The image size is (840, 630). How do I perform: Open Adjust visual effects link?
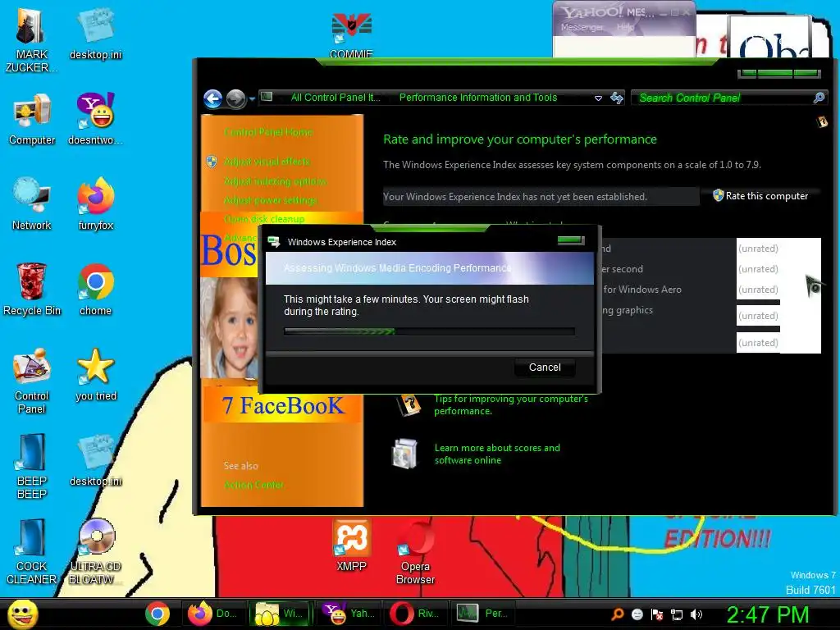(x=267, y=162)
